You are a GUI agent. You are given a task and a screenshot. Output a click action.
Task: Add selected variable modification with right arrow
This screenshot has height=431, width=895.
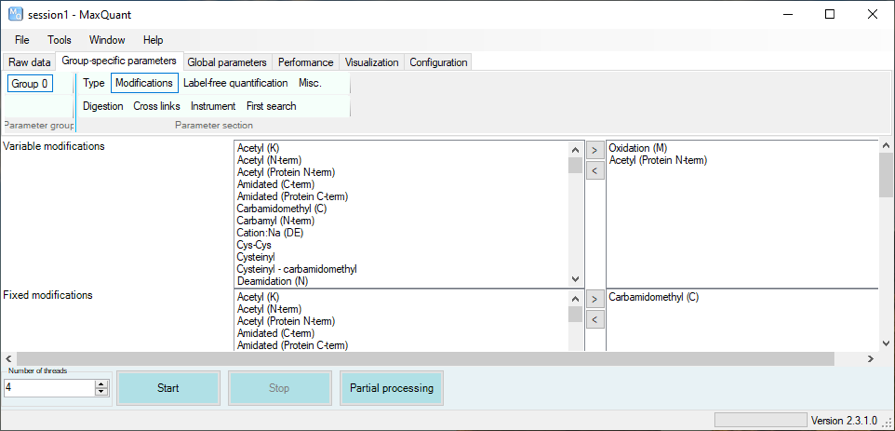[594, 150]
